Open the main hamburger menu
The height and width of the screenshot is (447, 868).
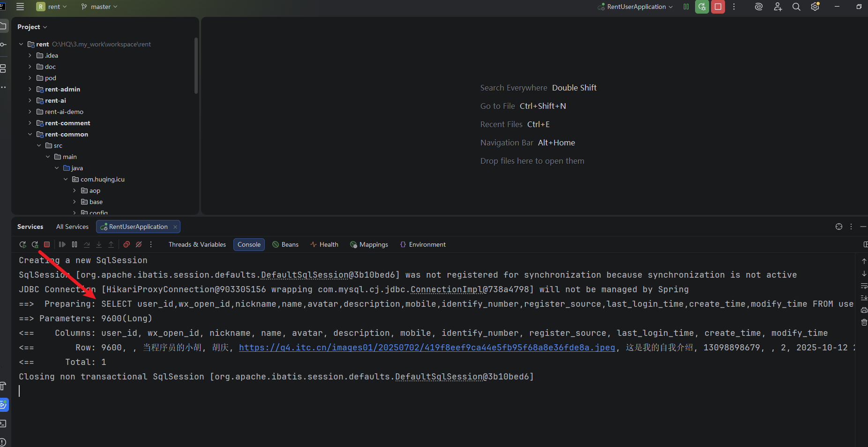[x=20, y=7]
